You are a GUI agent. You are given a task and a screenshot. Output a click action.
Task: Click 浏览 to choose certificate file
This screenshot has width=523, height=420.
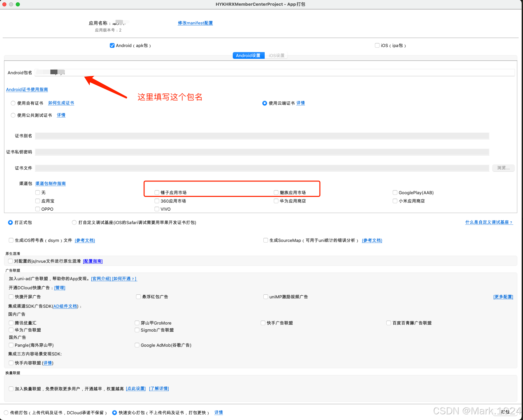tap(503, 168)
